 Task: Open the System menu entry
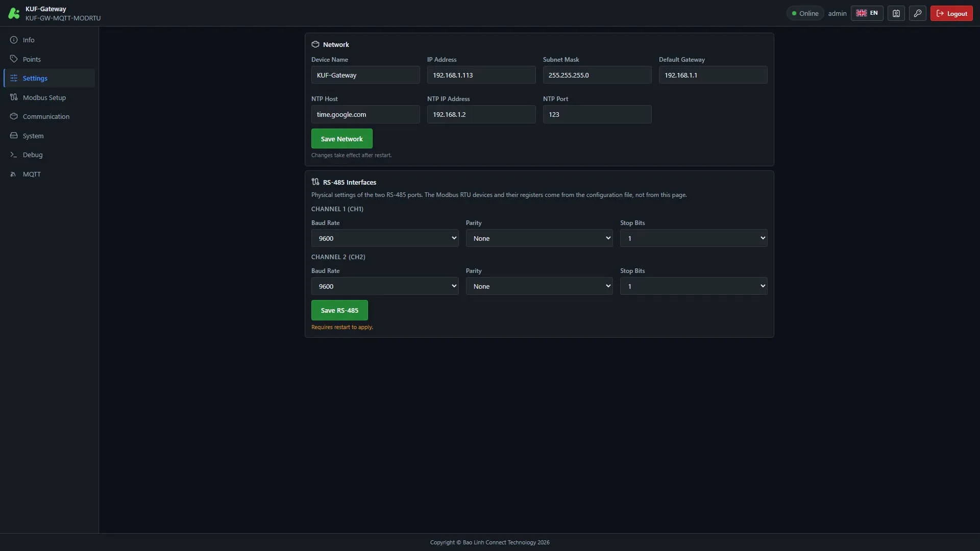tap(49, 136)
